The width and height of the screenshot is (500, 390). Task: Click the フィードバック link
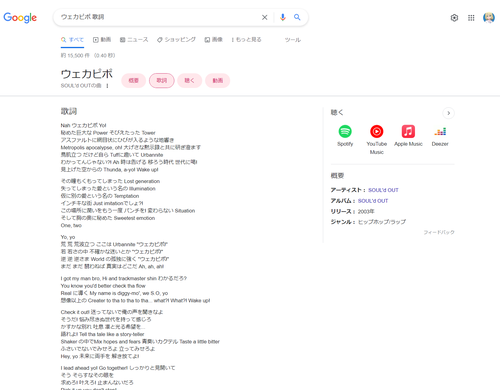click(439, 232)
